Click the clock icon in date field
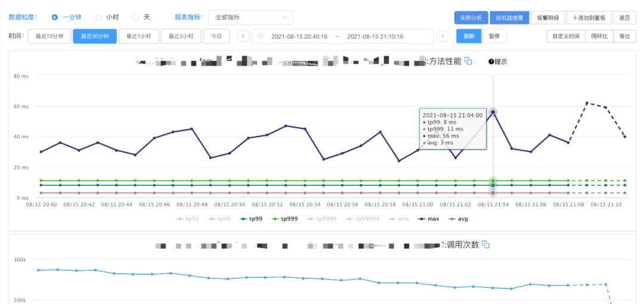The height and width of the screenshot is (304, 644). pos(261,36)
